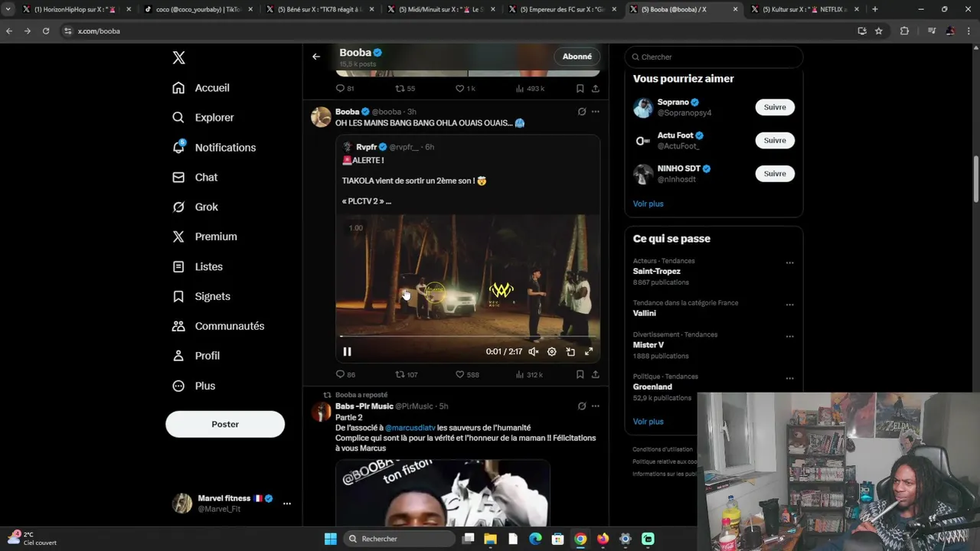This screenshot has height=551, width=980.
Task: Open options for Vallini trend
Action: (789, 305)
